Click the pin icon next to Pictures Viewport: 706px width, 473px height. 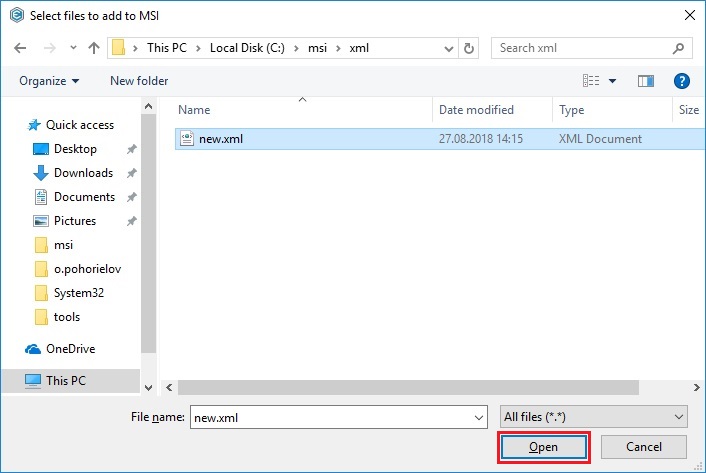(x=131, y=221)
